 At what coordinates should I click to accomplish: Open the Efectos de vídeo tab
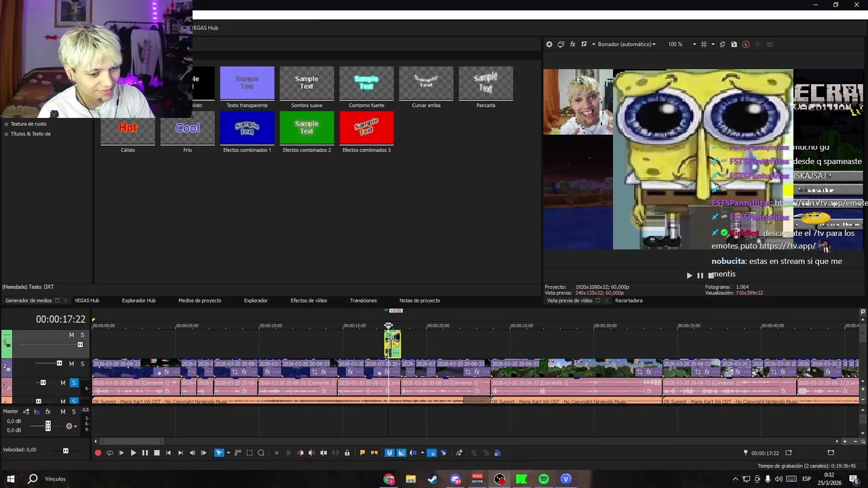[x=309, y=300]
